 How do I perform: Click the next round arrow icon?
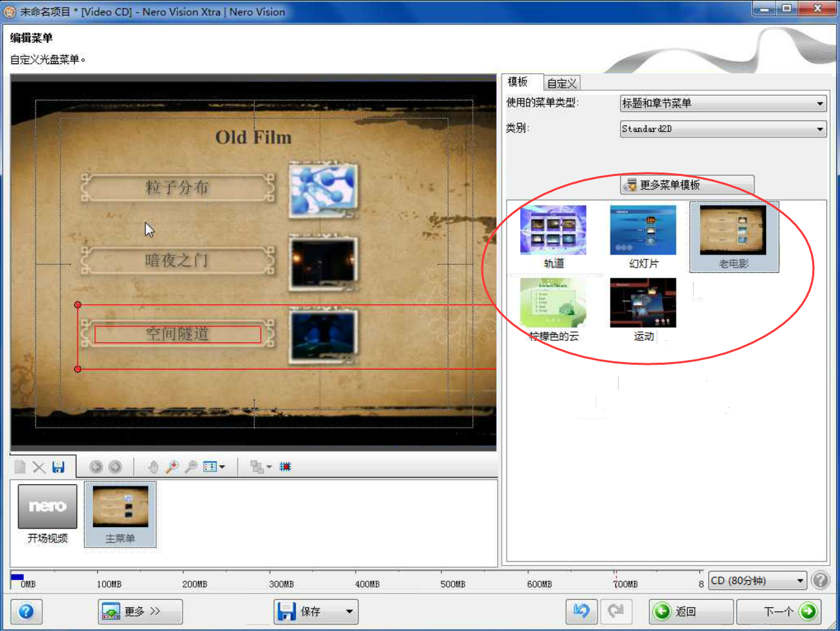(x=115, y=467)
